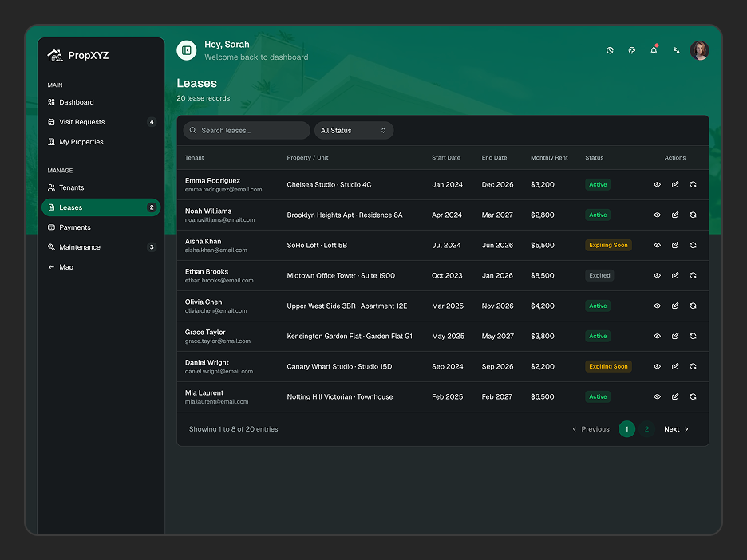Click the Visit Requests count badge 4
747x560 pixels.
pos(152,122)
